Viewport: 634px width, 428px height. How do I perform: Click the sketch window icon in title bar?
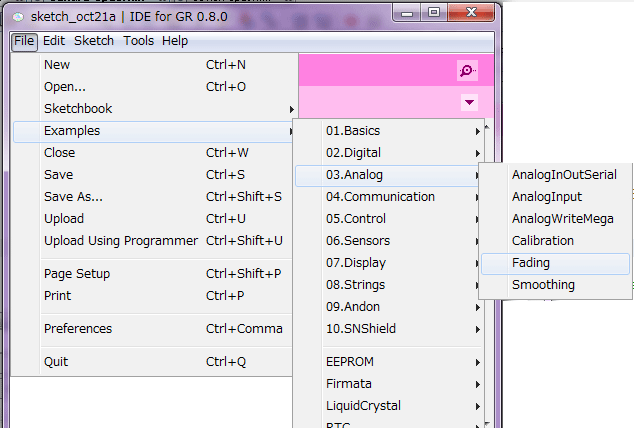[18, 12]
